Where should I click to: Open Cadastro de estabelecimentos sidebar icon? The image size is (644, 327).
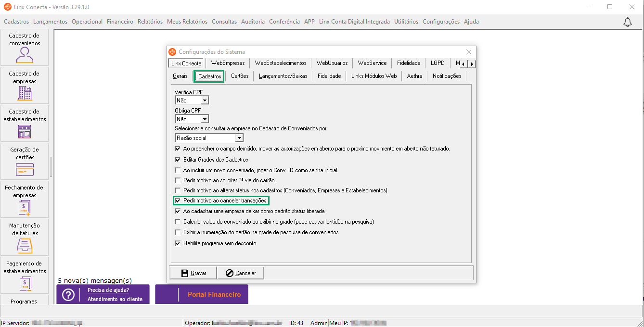point(25,124)
